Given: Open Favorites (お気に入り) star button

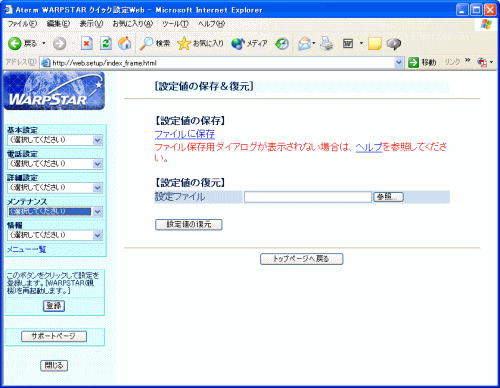Looking at the screenshot, I should (x=200, y=44).
